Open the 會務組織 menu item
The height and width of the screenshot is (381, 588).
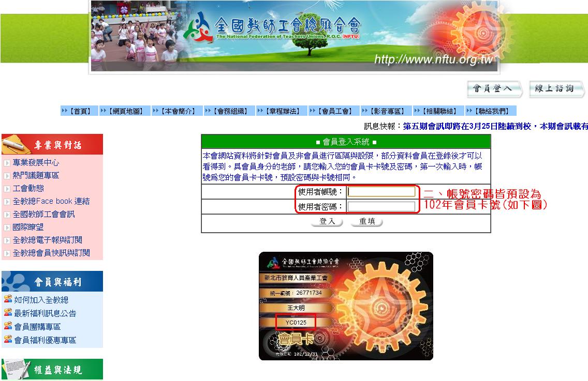(229, 111)
